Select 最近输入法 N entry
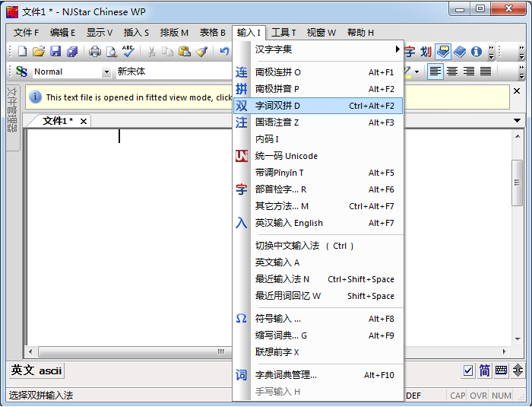This screenshot has height=407, width=532. click(x=318, y=279)
